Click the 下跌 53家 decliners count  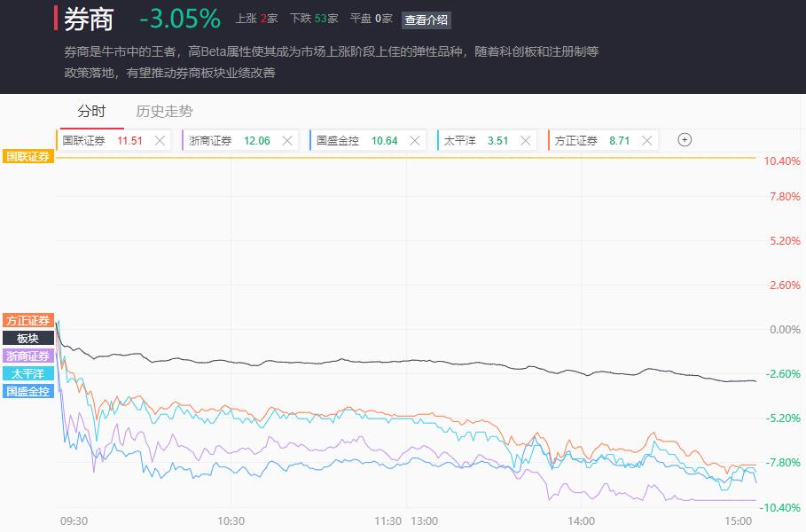click(x=314, y=19)
